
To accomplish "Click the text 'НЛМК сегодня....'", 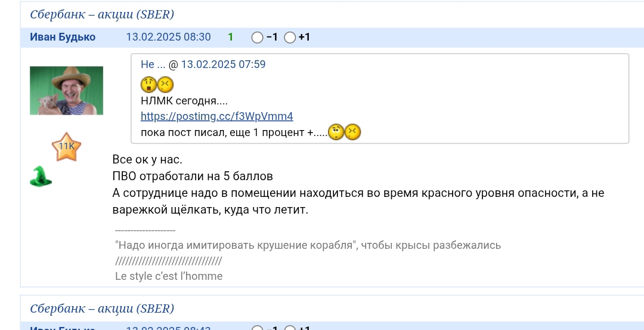I will [x=184, y=101].
